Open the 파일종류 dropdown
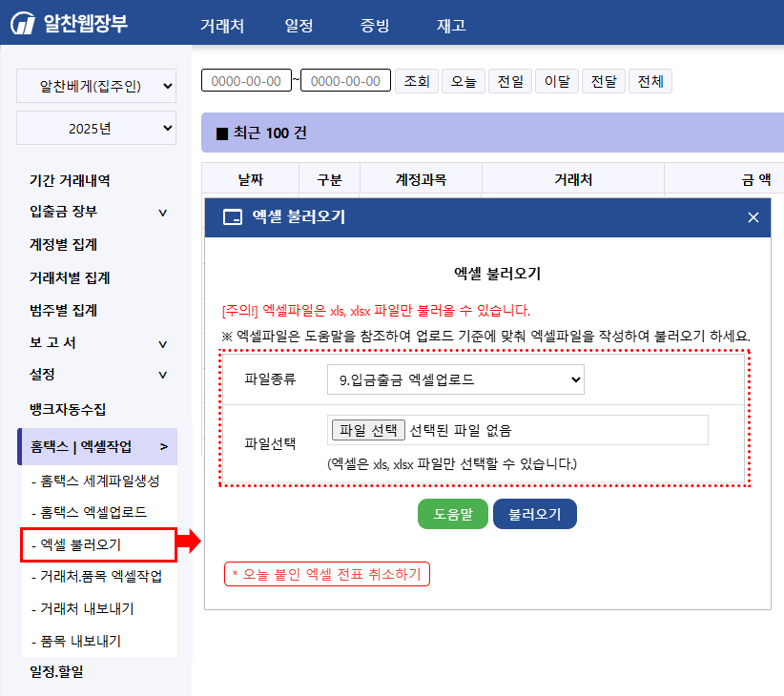 (x=456, y=379)
